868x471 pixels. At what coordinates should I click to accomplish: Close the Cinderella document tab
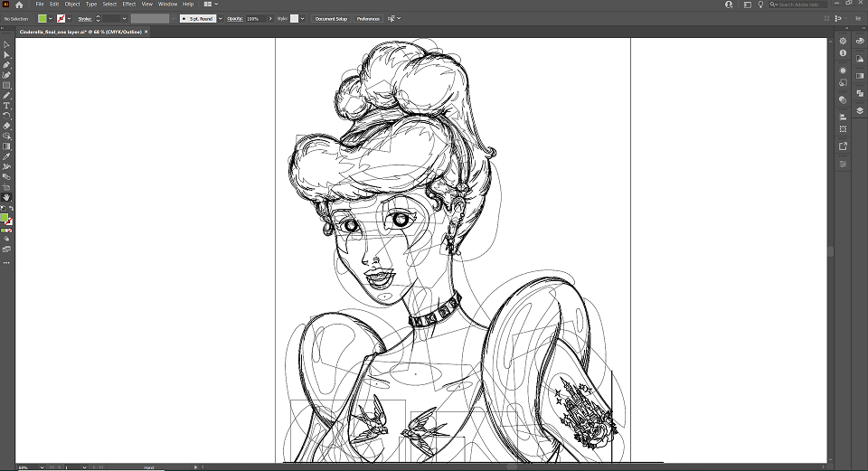146,32
